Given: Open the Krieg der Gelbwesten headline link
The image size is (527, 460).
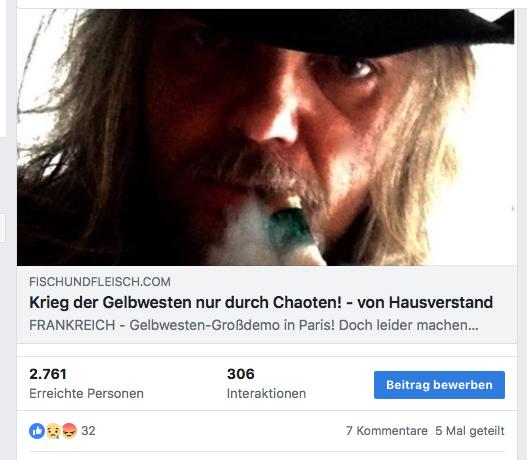Looking at the screenshot, I should tap(261, 302).
